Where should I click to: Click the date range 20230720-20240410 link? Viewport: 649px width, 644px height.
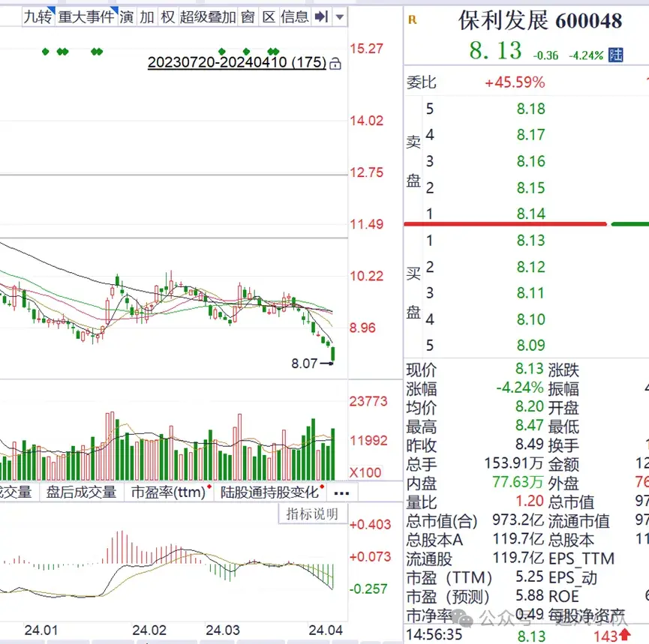point(237,62)
